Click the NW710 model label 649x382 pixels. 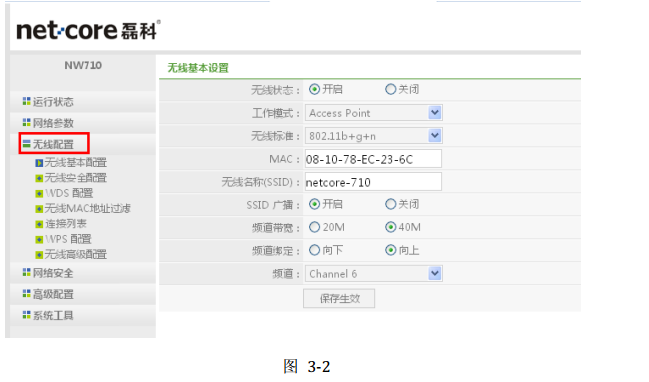83,65
